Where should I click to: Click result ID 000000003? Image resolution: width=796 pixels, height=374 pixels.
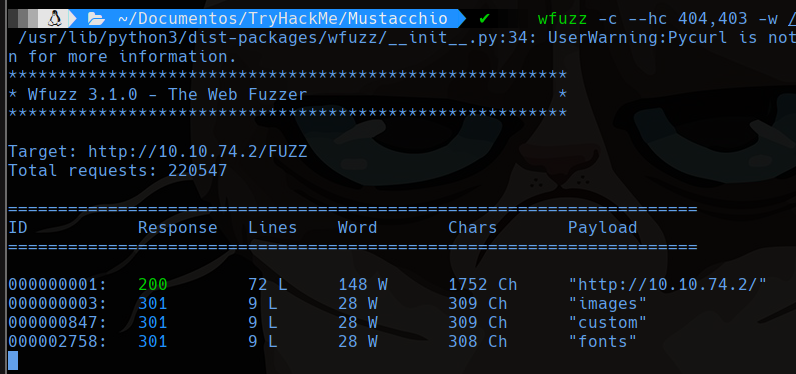click(58, 304)
